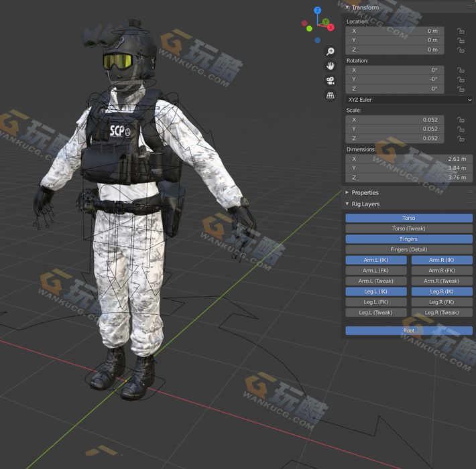476x469 pixels.
Task: Click the Location X field
Action: pyautogui.click(x=395, y=31)
